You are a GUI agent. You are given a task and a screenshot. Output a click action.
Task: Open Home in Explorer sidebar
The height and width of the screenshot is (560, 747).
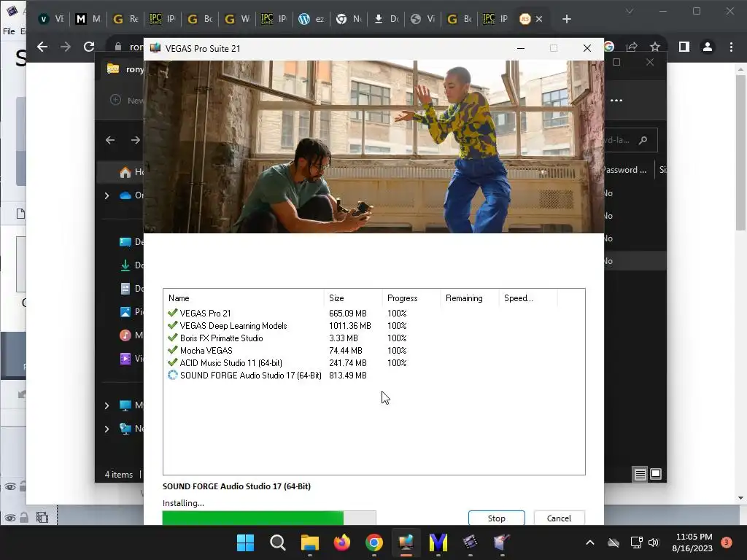131,172
